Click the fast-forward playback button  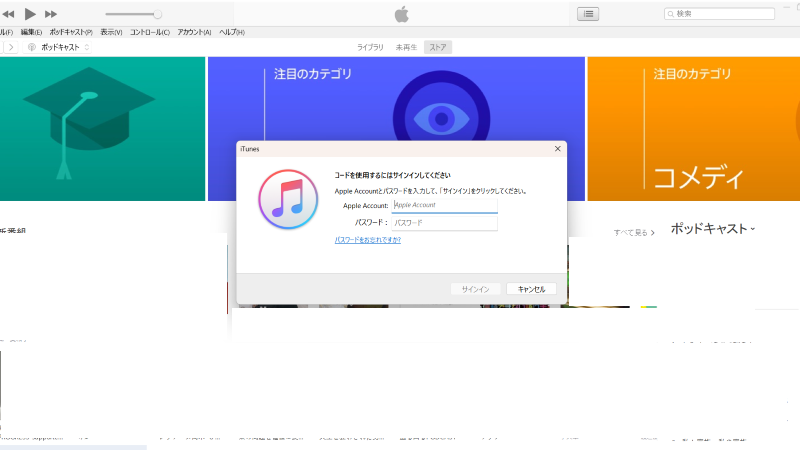(x=51, y=14)
